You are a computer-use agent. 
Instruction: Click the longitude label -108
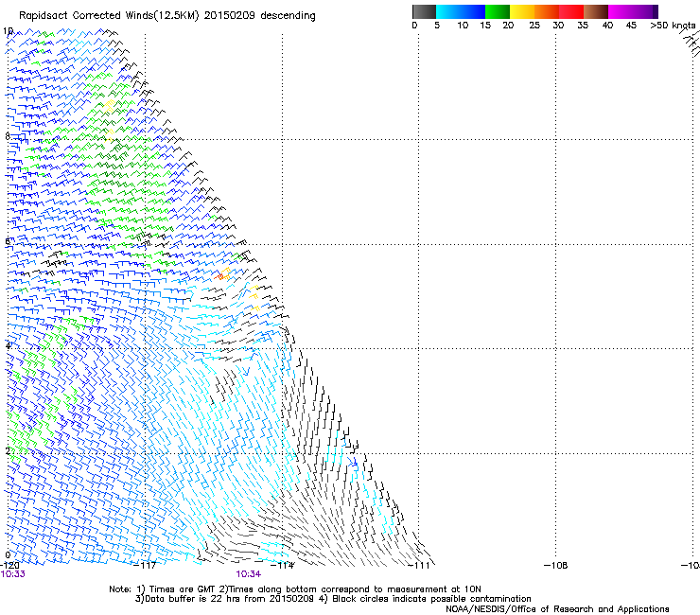(x=556, y=566)
